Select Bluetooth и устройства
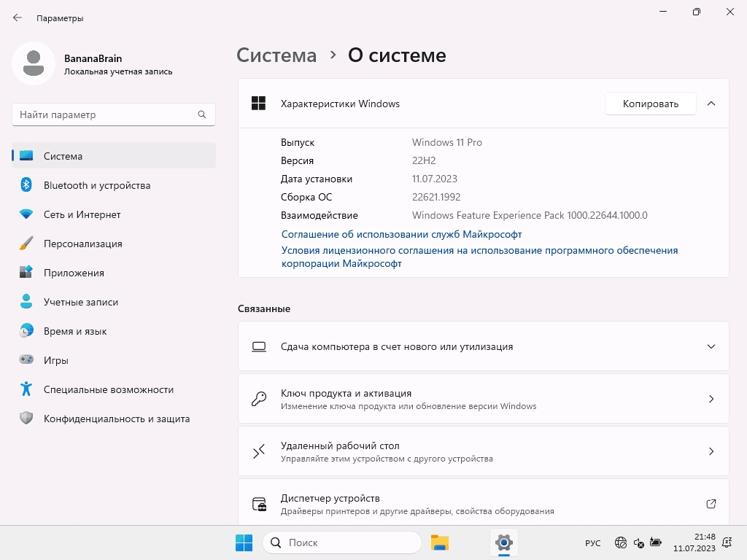 (x=114, y=184)
